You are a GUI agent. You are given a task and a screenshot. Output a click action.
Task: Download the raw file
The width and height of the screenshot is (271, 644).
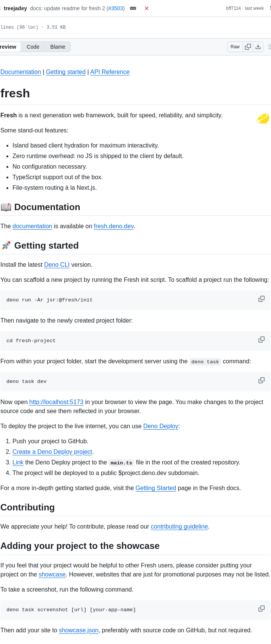[258, 47]
